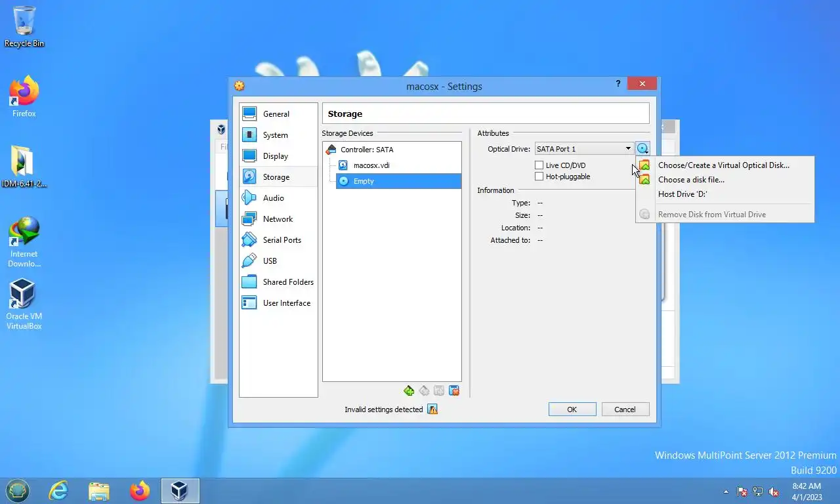The image size is (840, 504).
Task: Click the Action Center flag tray icon
Action: click(742, 492)
